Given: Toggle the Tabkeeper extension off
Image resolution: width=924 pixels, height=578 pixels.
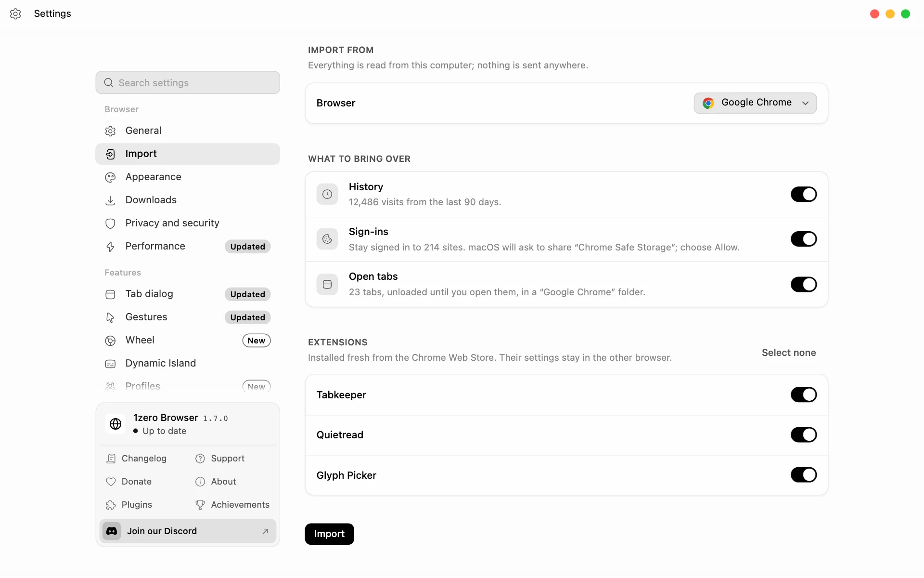Looking at the screenshot, I should click(804, 394).
